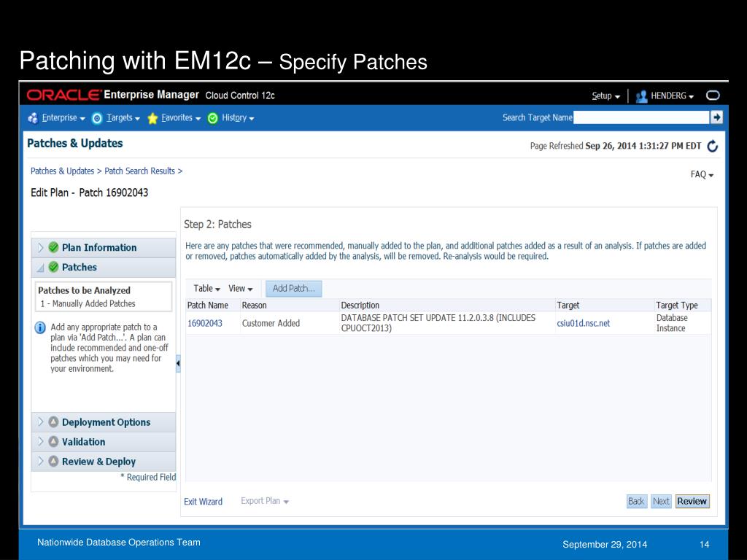Expand the Deployment Options step
The width and height of the screenshot is (747, 560).
pos(41,422)
